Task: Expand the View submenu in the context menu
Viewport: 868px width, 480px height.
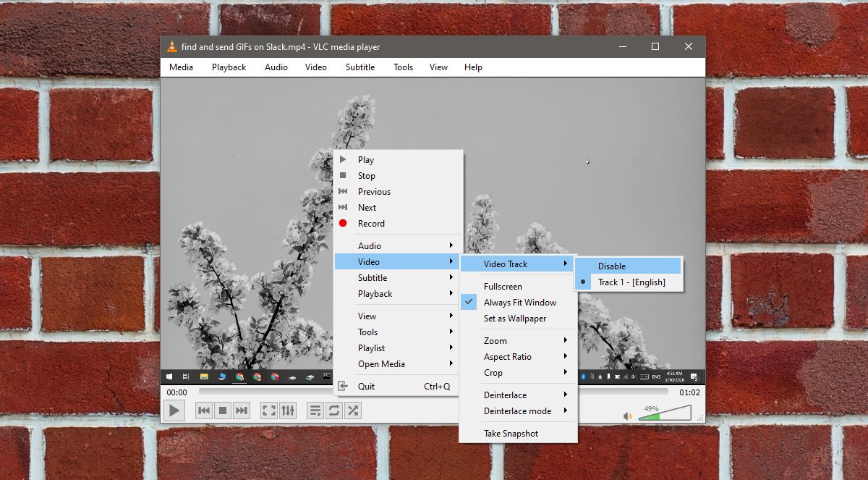Action: 398,316
